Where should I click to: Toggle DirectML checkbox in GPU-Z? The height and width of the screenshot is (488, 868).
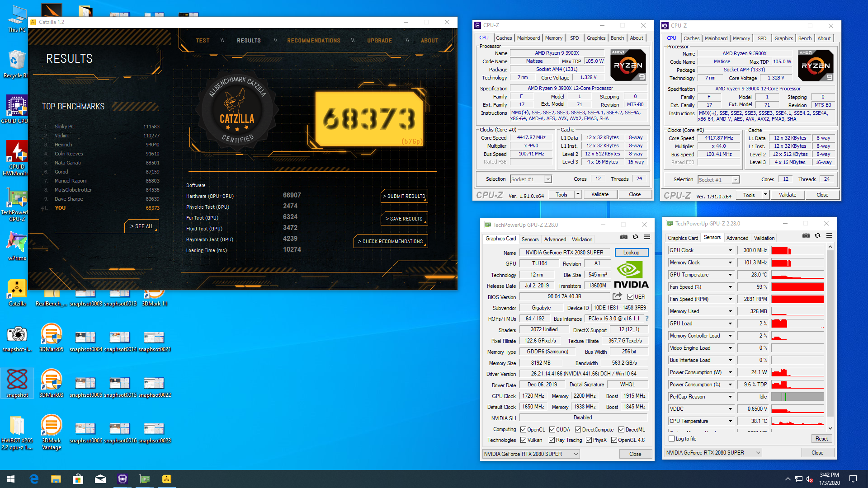[x=622, y=430]
